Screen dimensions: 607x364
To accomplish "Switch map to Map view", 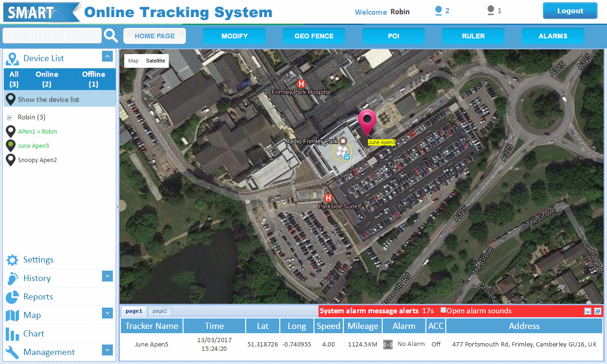I will pyautogui.click(x=133, y=61).
